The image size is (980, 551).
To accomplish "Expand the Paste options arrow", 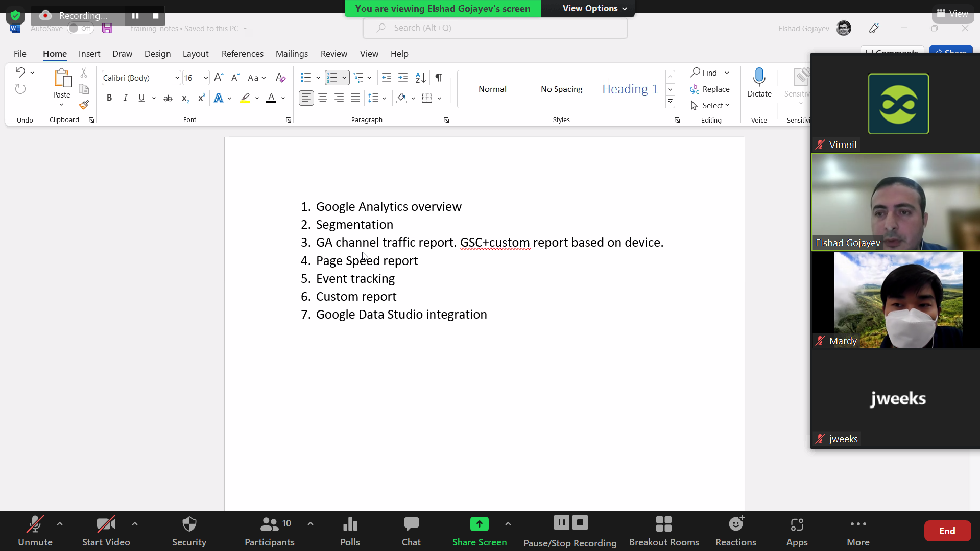I will (x=62, y=105).
